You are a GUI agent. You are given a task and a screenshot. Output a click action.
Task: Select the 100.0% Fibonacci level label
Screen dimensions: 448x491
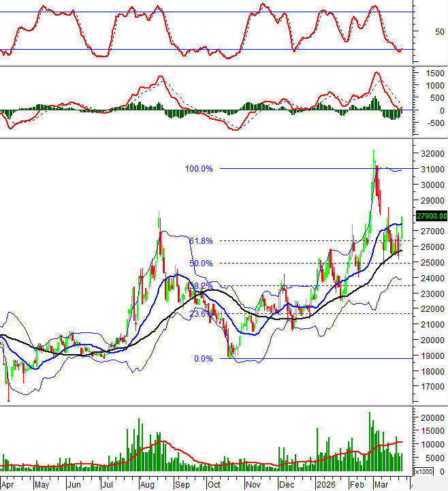coord(198,168)
